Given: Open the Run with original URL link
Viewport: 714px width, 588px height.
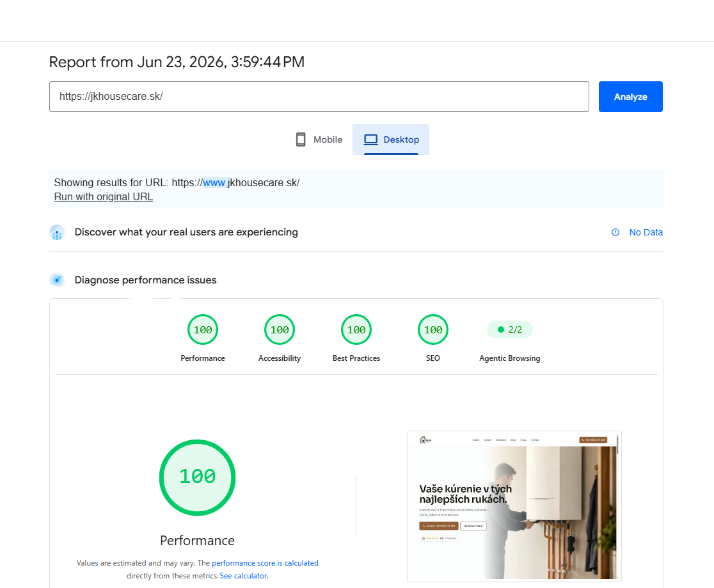Looking at the screenshot, I should point(104,197).
